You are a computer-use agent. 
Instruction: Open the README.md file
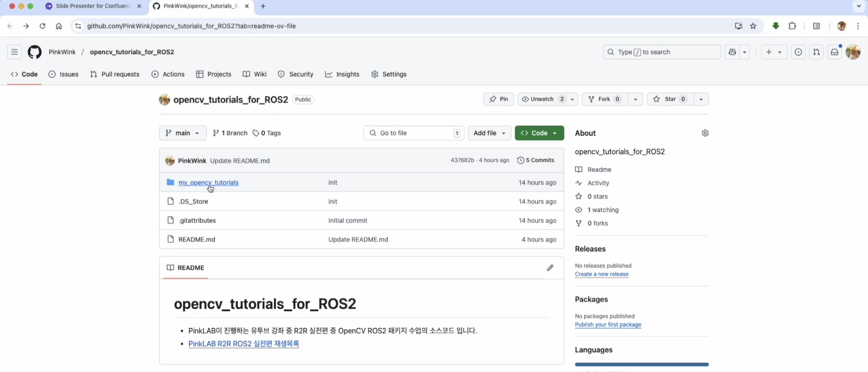[197, 239]
